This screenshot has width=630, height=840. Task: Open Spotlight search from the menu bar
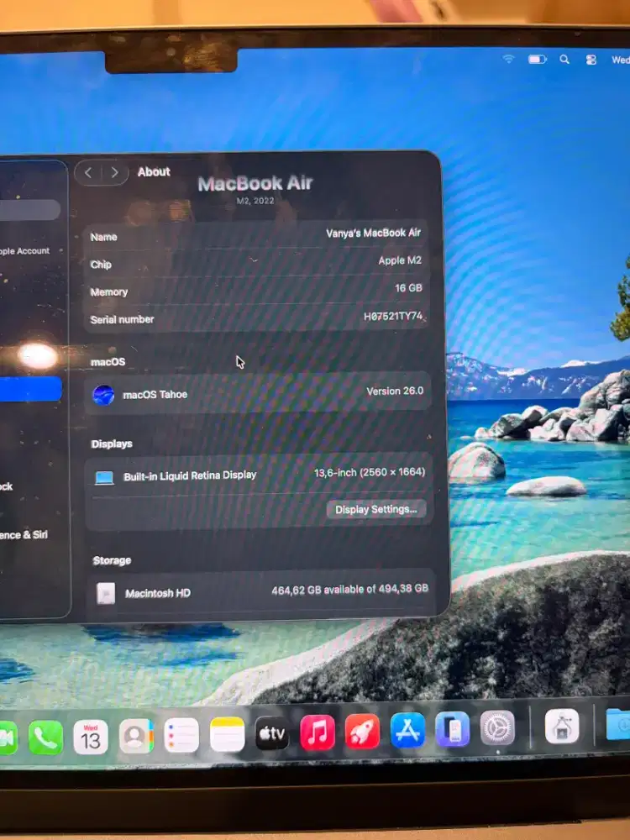[x=564, y=60]
